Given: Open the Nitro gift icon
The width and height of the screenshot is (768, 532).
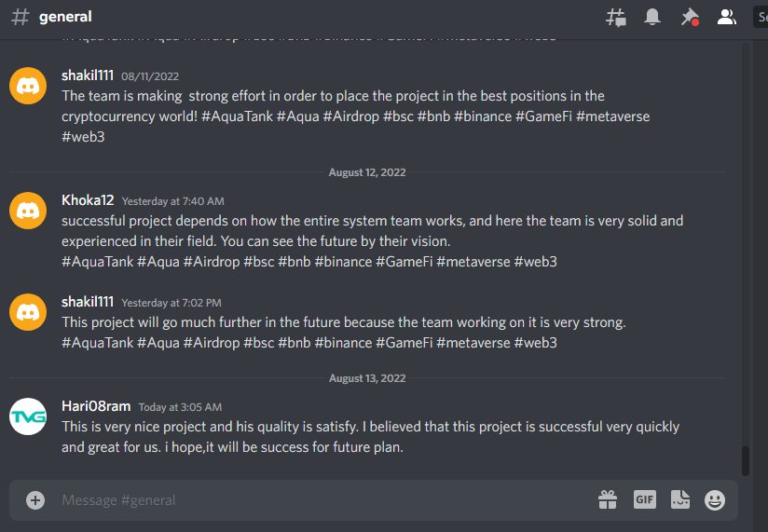Looking at the screenshot, I should point(608,499).
